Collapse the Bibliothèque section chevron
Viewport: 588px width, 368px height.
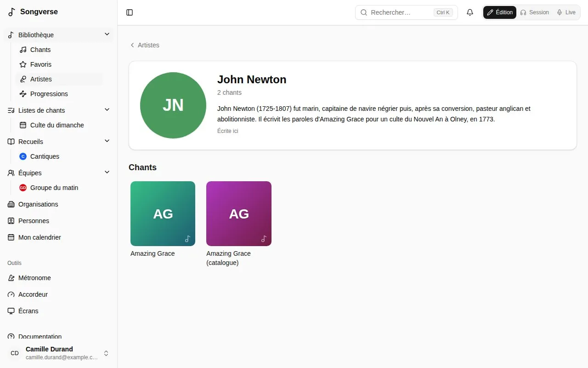[107, 34]
